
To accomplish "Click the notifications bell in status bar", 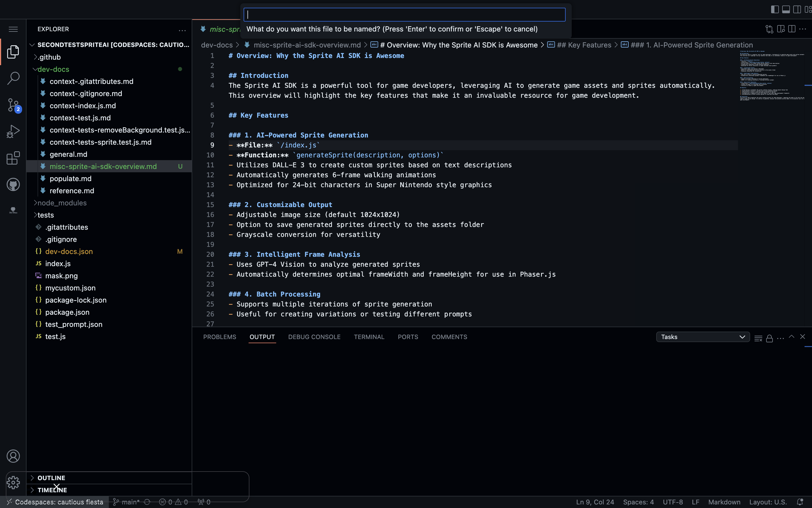I will click(800, 502).
